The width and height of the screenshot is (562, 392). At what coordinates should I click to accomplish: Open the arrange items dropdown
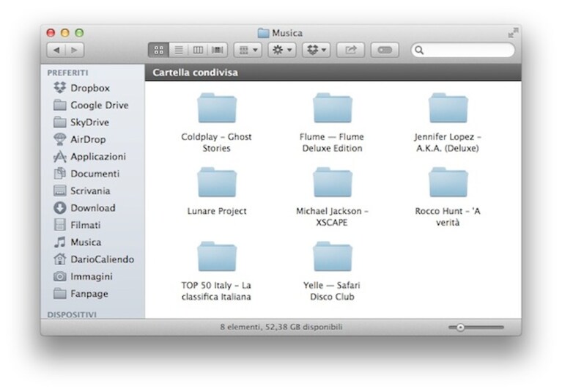[x=248, y=50]
